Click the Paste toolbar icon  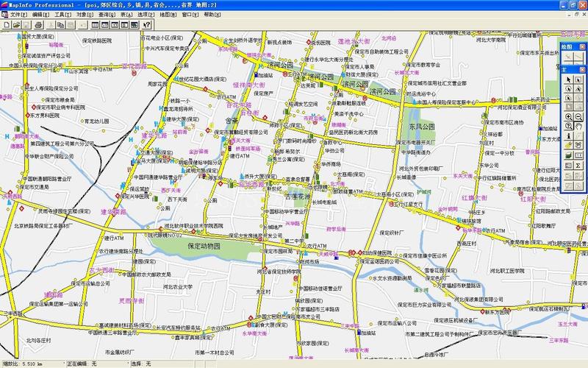70,25
